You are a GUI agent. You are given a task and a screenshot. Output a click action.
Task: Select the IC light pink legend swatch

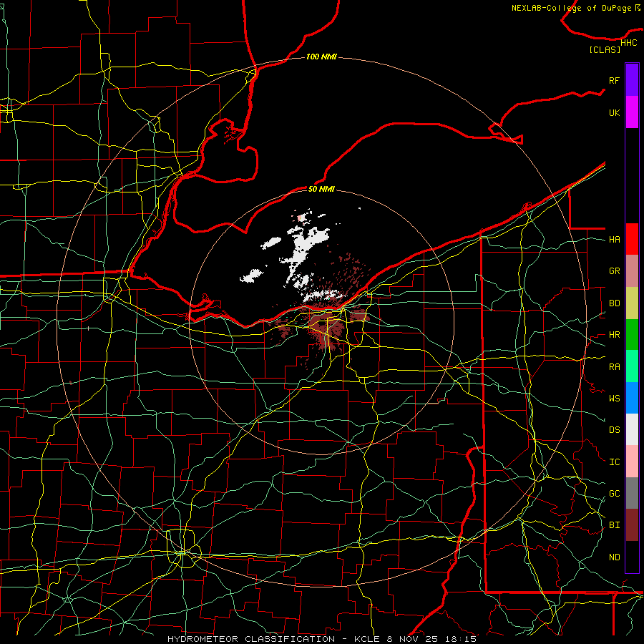point(632,462)
